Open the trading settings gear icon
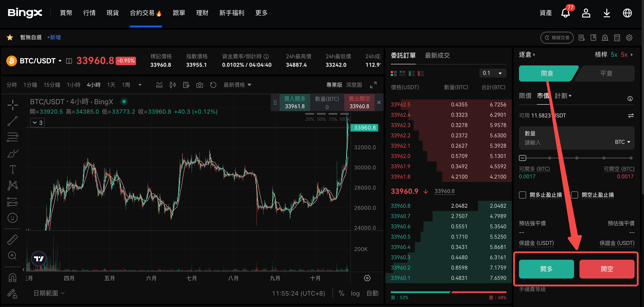The width and height of the screenshot is (644, 307). pyautogui.click(x=629, y=37)
